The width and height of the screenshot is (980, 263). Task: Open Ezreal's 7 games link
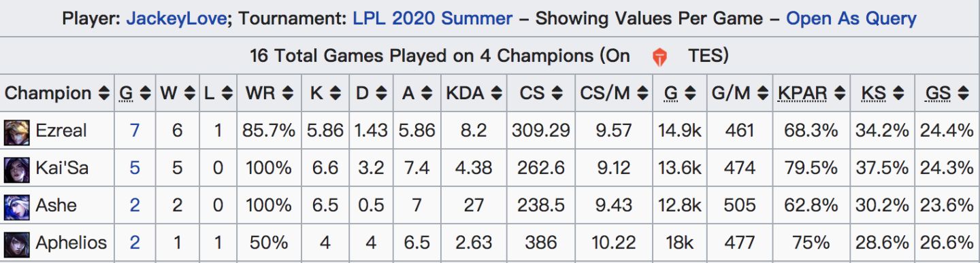tap(135, 130)
